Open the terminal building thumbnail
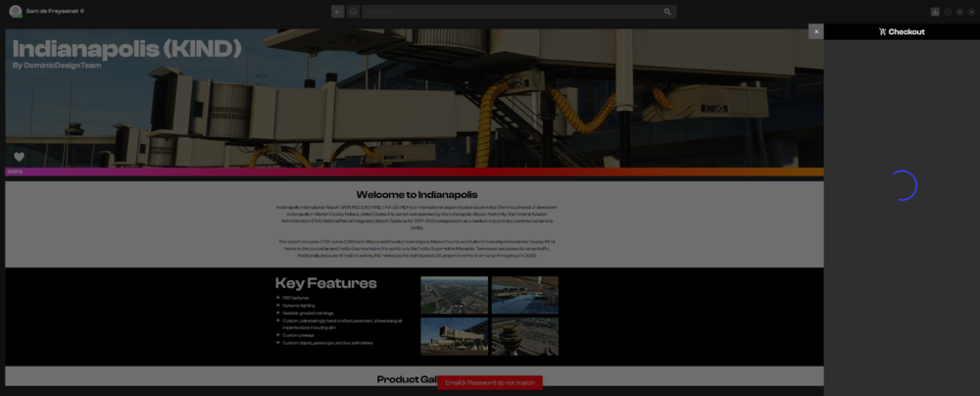Image resolution: width=980 pixels, height=396 pixels. click(454, 335)
